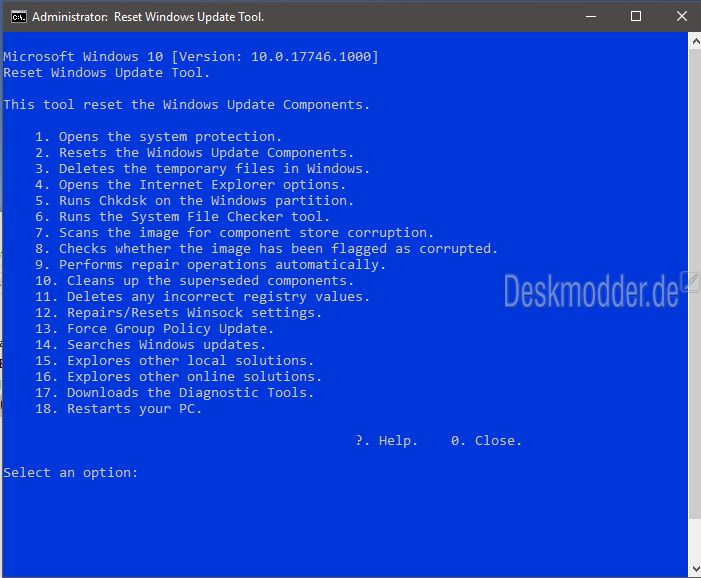Screen dimensions: 701x578
Task: Click the 'Administrator: Reset Windows Update Tool.' title text
Action: coord(148,17)
